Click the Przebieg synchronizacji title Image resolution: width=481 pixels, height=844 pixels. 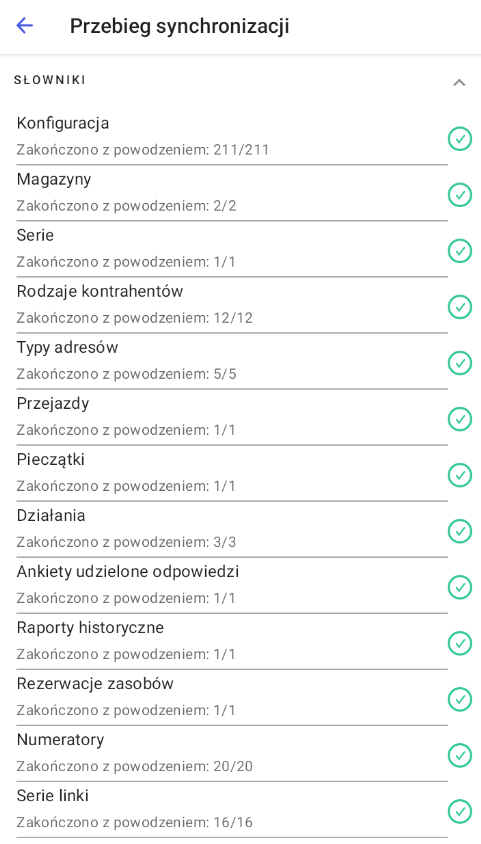point(179,26)
